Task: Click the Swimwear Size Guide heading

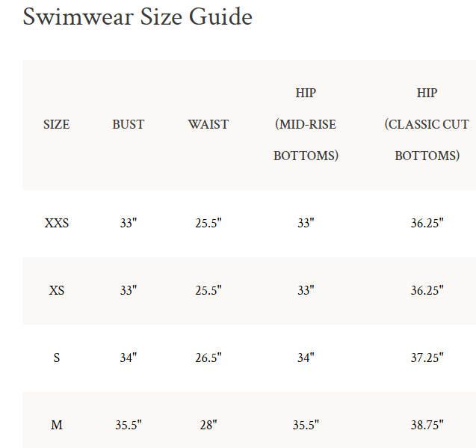Action: (137, 16)
